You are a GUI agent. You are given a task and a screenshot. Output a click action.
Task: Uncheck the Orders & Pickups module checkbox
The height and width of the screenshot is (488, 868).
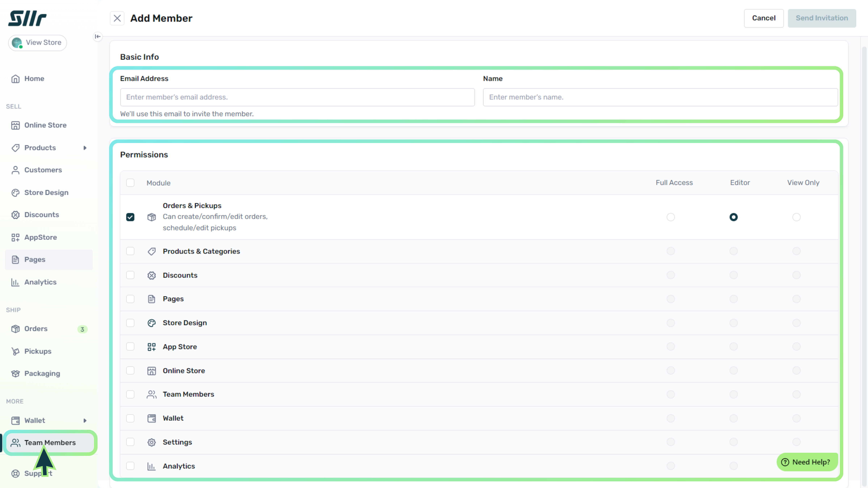click(x=130, y=217)
